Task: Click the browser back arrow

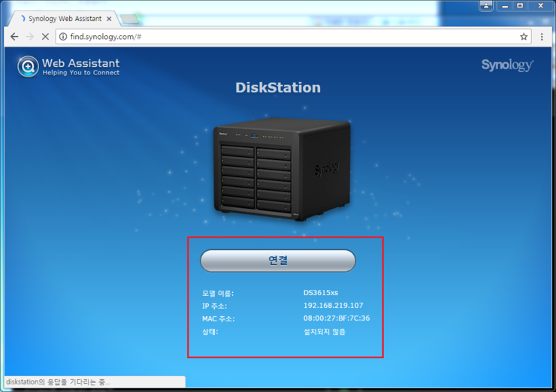Action: (x=14, y=37)
